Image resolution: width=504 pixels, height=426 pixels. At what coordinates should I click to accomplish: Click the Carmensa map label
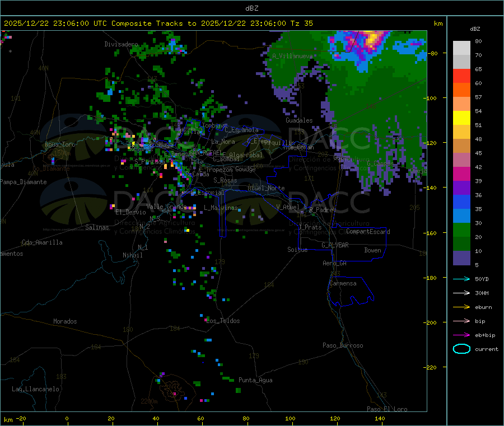tap(343, 283)
